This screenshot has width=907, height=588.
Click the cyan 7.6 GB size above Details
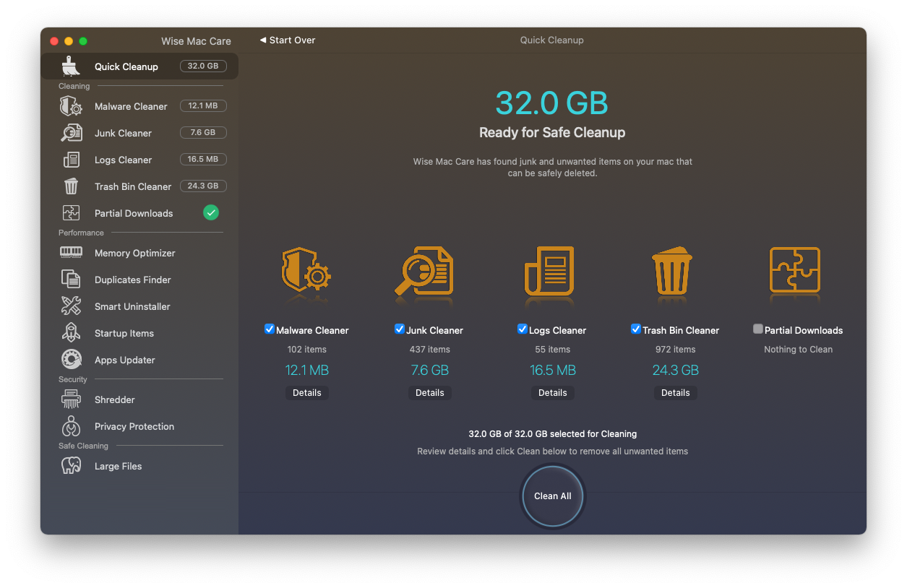click(430, 371)
